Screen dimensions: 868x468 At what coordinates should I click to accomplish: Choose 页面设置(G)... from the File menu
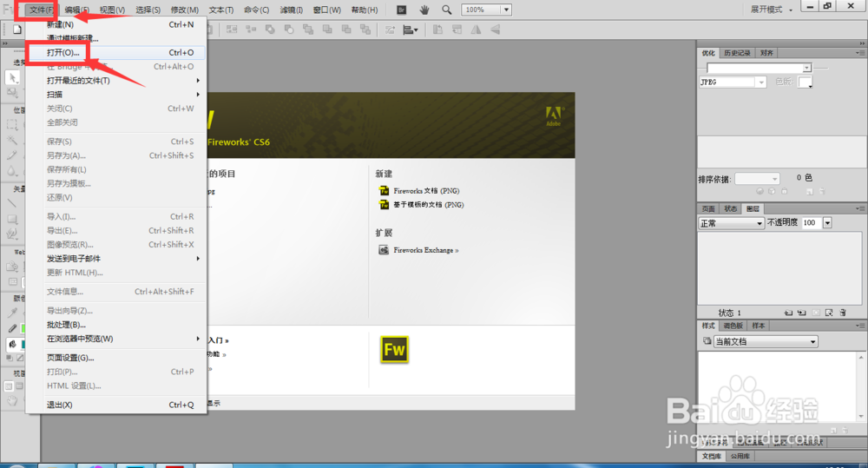tap(123, 358)
